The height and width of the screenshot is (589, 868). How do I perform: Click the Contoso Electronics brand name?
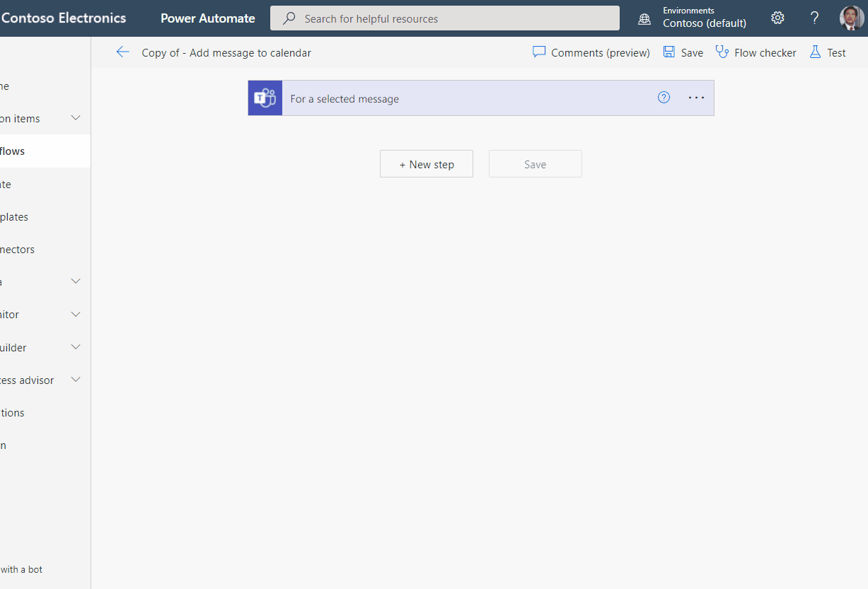64,18
